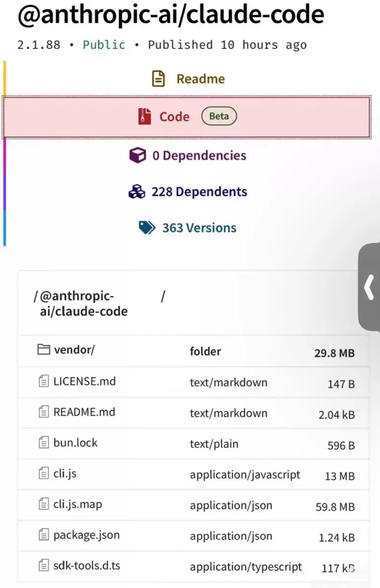Open README.md file

point(85,412)
